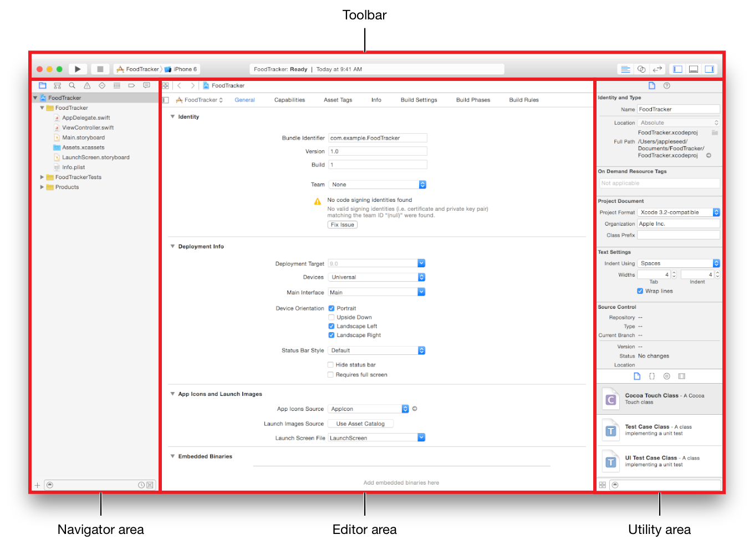Viewport: 754px width, 560px height.
Task: Check Requires full screen
Action: [330, 375]
